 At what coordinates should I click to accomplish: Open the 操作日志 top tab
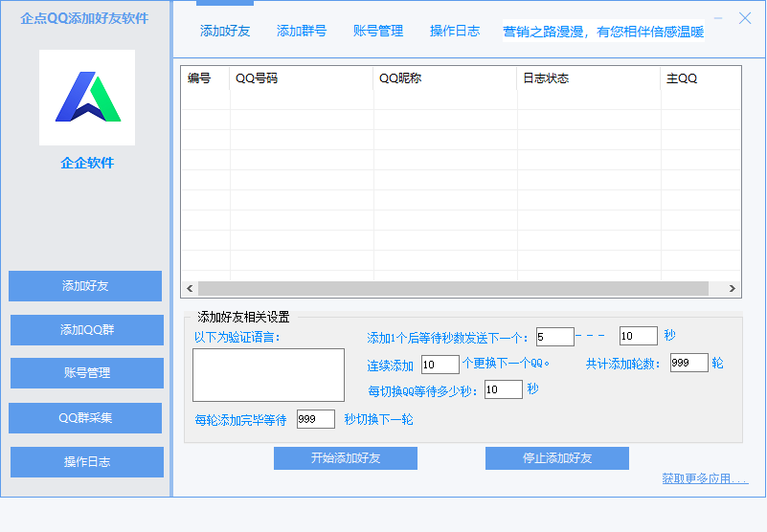455,32
